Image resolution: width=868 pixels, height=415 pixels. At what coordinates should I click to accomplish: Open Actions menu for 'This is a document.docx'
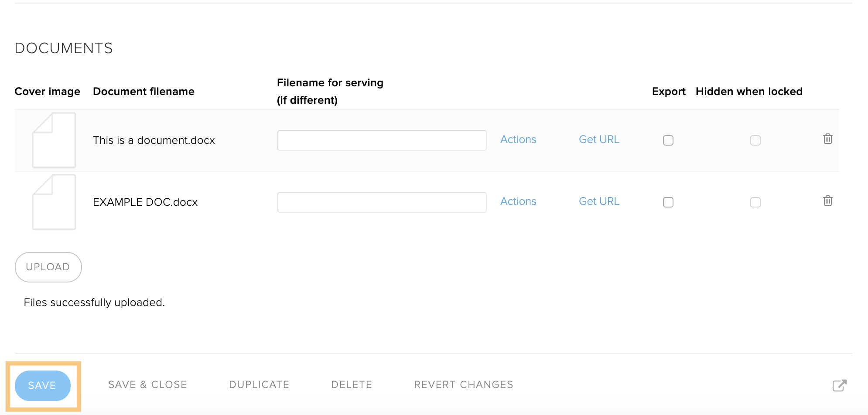[518, 139]
